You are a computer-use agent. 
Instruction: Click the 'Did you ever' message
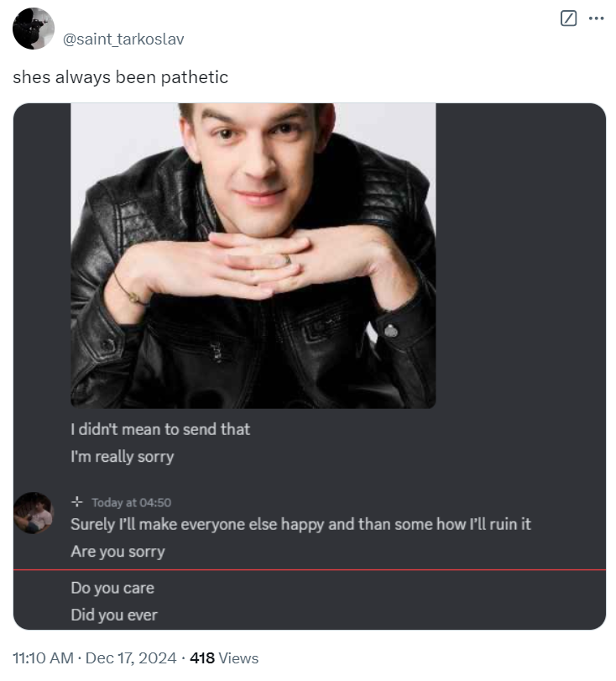click(x=114, y=615)
